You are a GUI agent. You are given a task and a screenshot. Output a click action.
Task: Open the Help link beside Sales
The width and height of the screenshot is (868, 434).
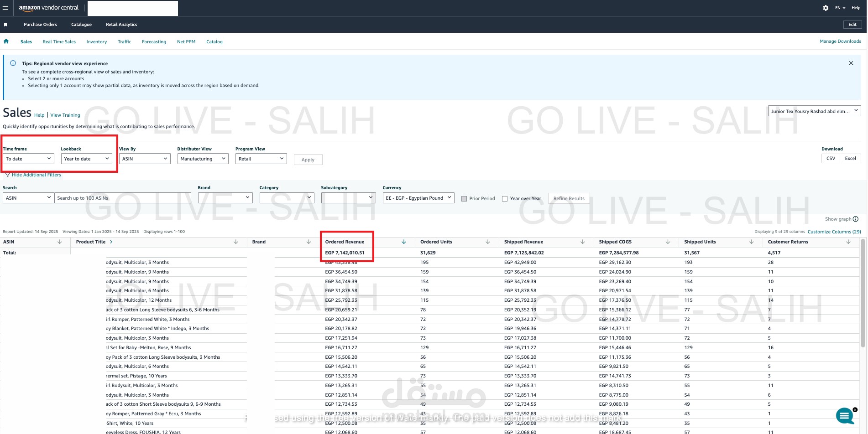39,115
